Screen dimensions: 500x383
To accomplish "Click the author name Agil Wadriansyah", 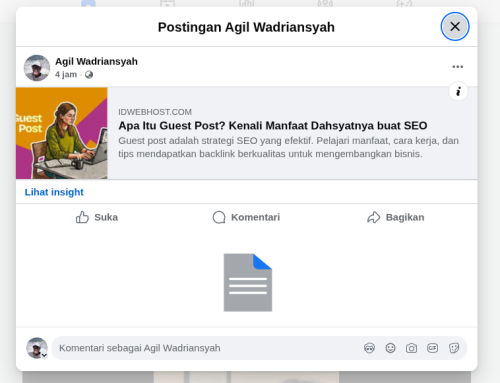I will (96, 61).
